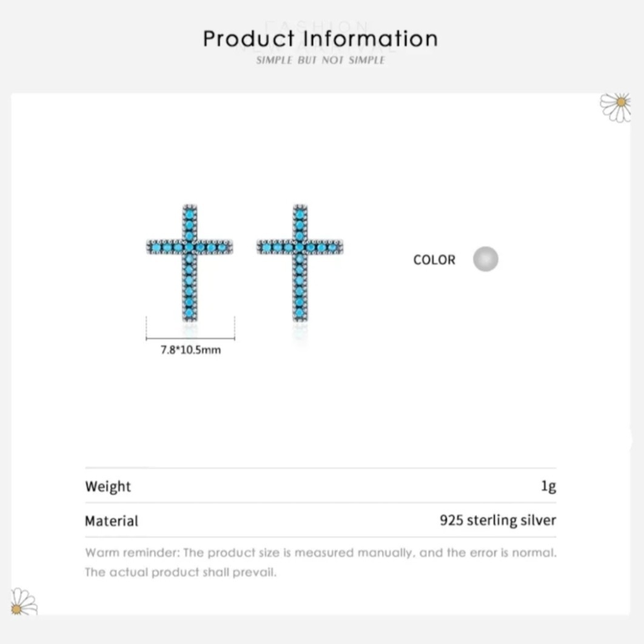
Task: Click the 1g weight value
Action: (x=548, y=486)
